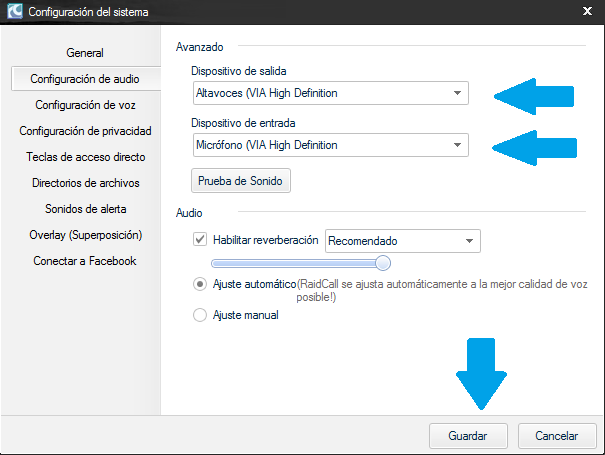Viewport: 605px width, 455px height.
Task: Toggle the Habilitar reverberación checkbox
Action: (200, 241)
